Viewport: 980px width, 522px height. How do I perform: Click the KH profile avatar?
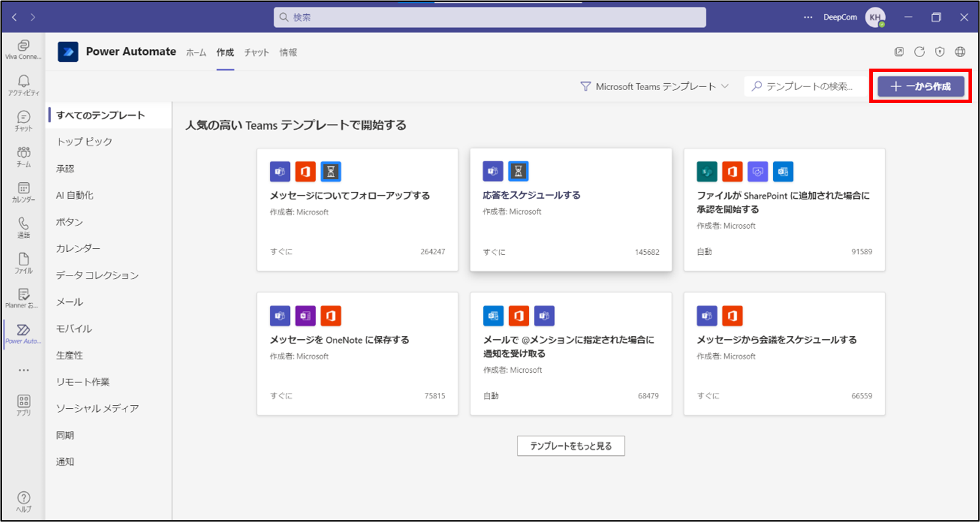coord(875,17)
